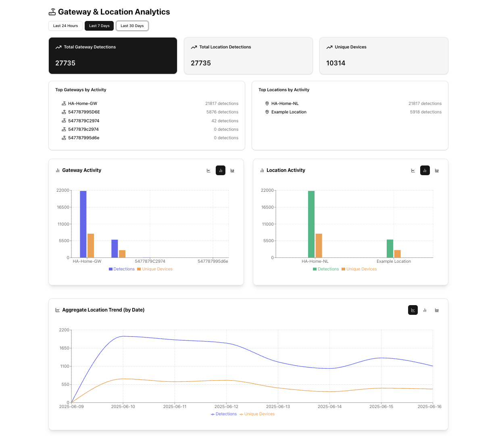Switch Location Activity to area chart view

[437, 170]
